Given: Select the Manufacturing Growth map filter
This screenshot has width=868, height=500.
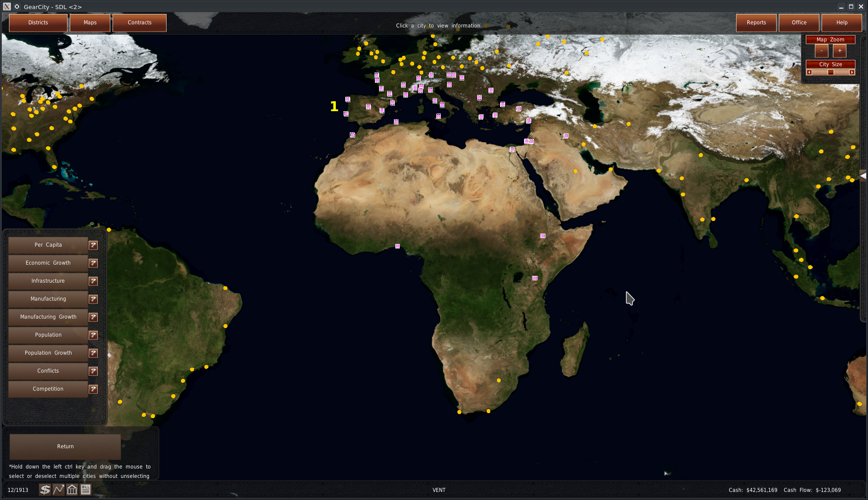Looking at the screenshot, I should 48,317.
